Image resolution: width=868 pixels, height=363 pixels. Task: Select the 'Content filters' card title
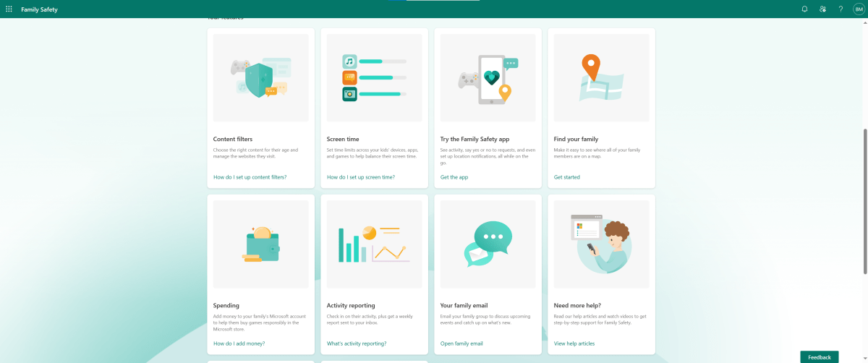pos(233,139)
